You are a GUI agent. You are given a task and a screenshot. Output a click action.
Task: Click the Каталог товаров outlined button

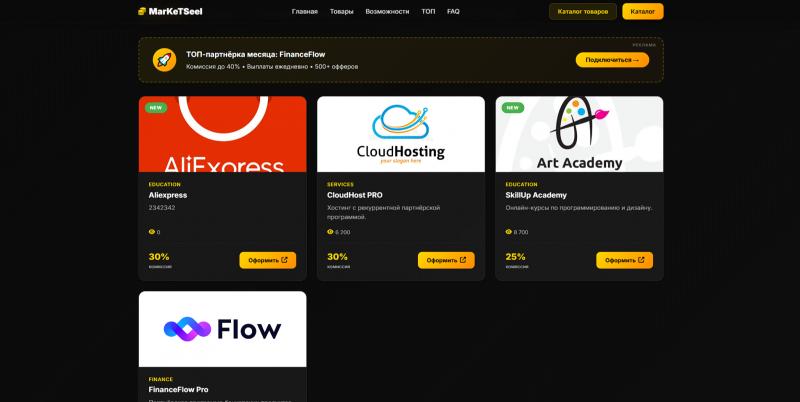coord(583,11)
